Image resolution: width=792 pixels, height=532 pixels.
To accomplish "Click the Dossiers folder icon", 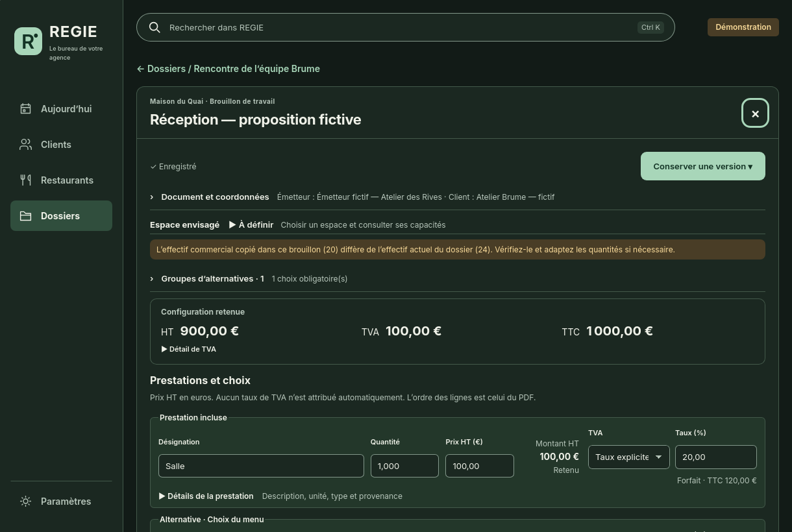I will tap(25, 216).
